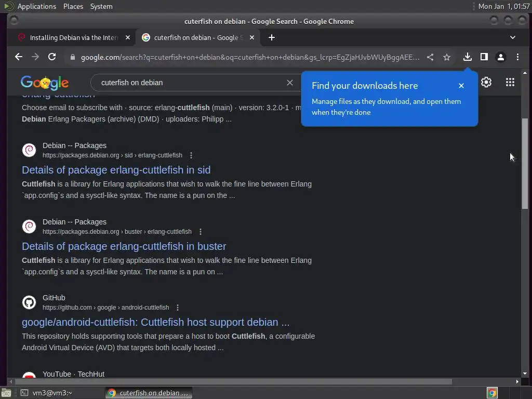Screen dimensions: 532x399
Task: Open more options for buster erlang-cuttlefish result
Action: pos(201,232)
